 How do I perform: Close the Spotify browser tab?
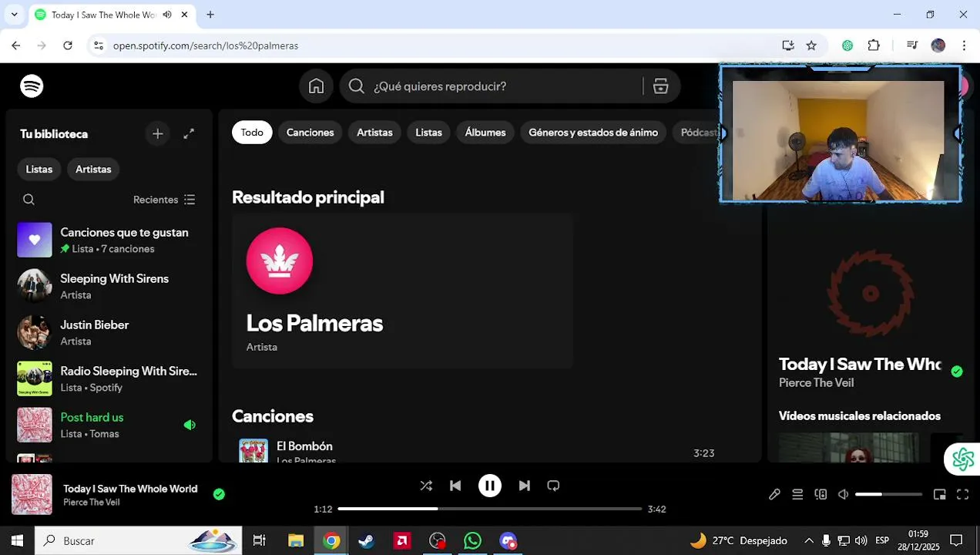click(x=185, y=15)
